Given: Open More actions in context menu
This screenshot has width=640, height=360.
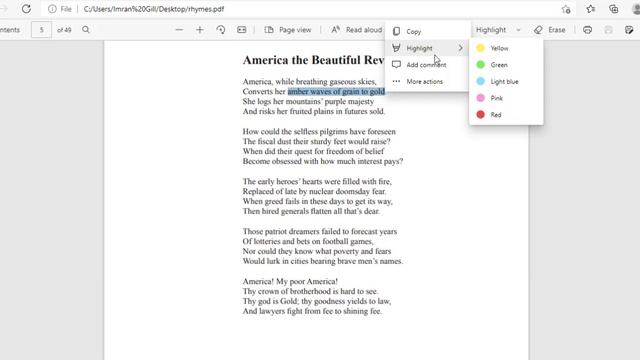Looking at the screenshot, I should point(427,81).
